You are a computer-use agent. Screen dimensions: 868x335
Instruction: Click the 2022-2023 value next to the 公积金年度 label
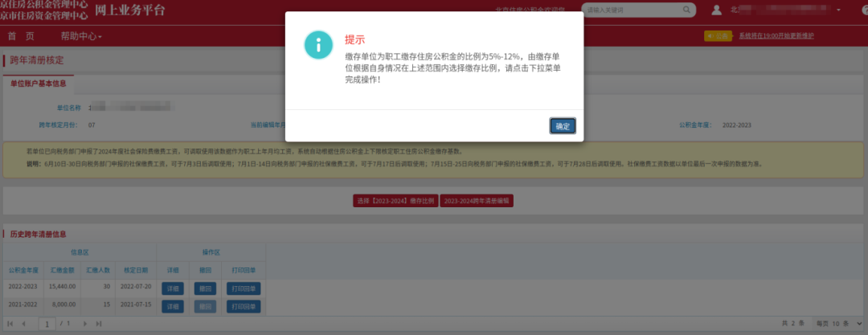tap(737, 125)
